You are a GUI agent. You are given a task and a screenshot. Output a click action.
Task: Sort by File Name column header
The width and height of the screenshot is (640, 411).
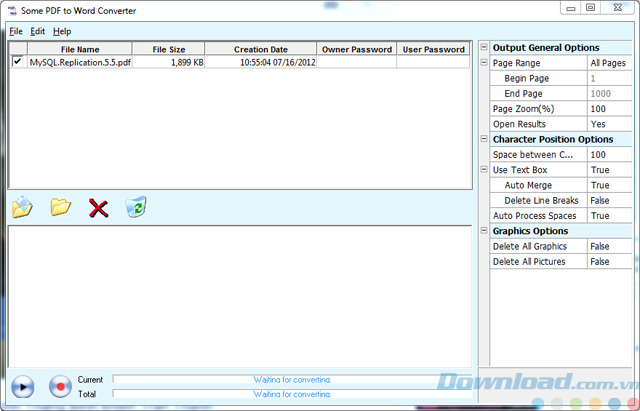(x=80, y=49)
